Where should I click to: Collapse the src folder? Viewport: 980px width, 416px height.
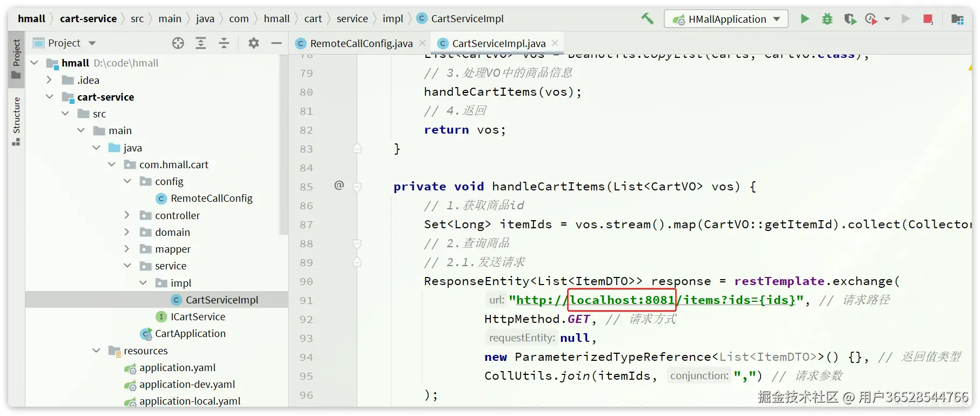click(65, 114)
